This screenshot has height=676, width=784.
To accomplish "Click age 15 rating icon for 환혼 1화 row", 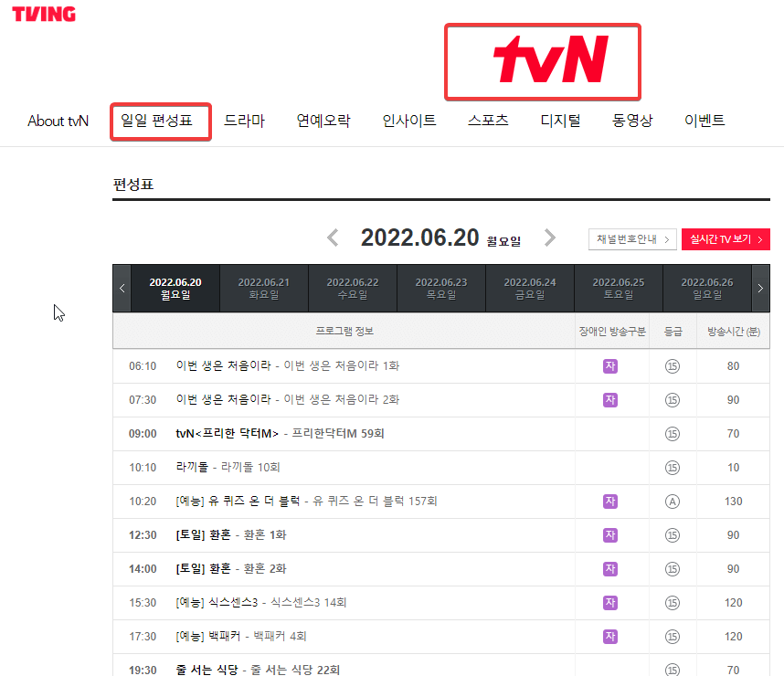I will (x=673, y=535).
